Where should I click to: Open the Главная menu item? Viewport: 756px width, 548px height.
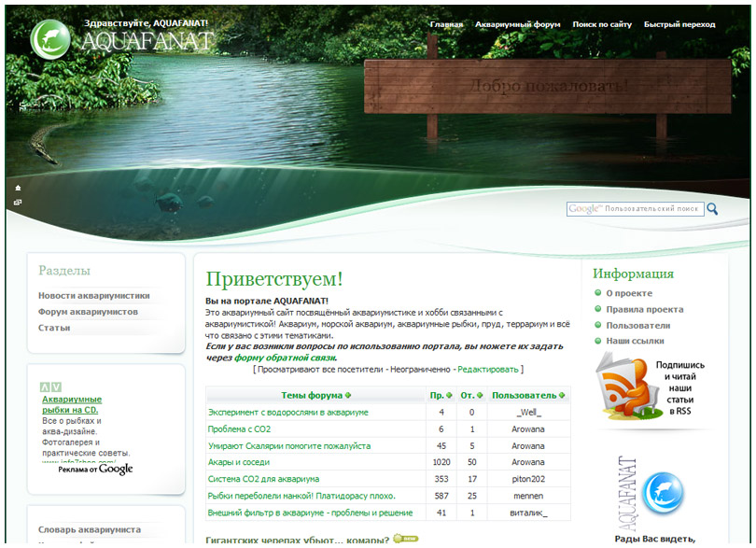click(x=446, y=24)
